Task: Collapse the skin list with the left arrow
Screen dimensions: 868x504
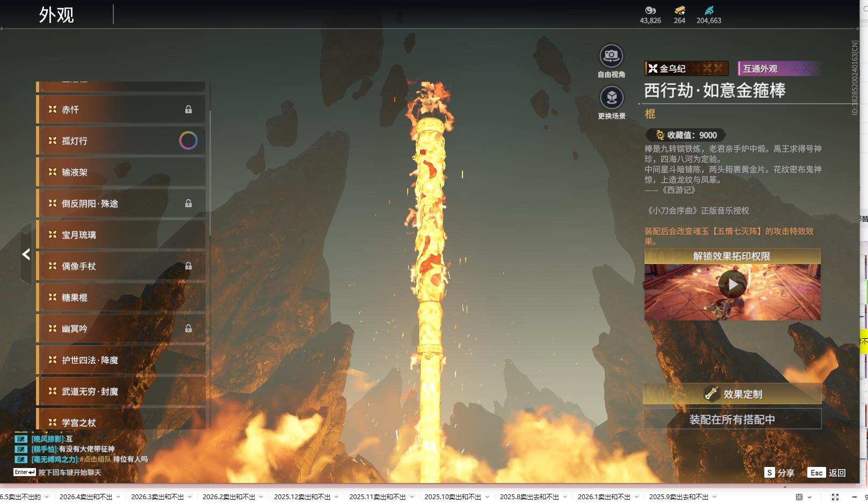Action: point(26,254)
